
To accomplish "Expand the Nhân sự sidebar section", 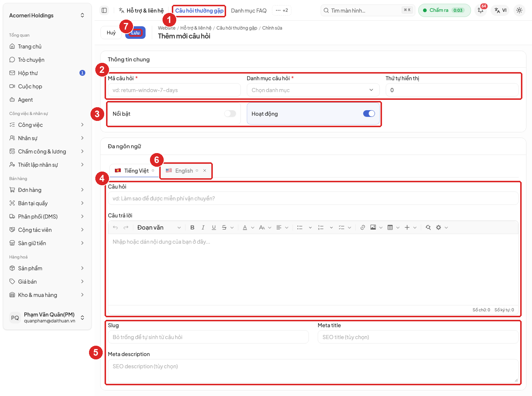I will pos(47,138).
